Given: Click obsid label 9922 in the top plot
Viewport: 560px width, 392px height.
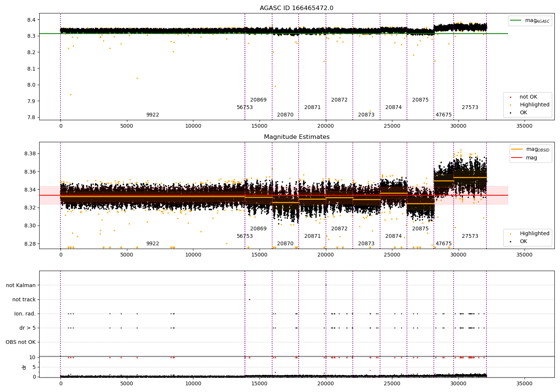Looking at the screenshot, I should pyautogui.click(x=153, y=115).
